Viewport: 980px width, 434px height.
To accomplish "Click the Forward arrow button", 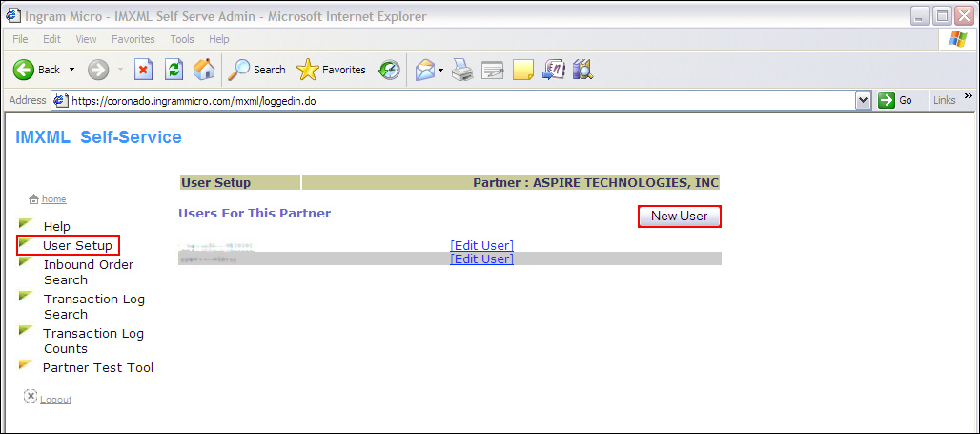I will coord(98,70).
